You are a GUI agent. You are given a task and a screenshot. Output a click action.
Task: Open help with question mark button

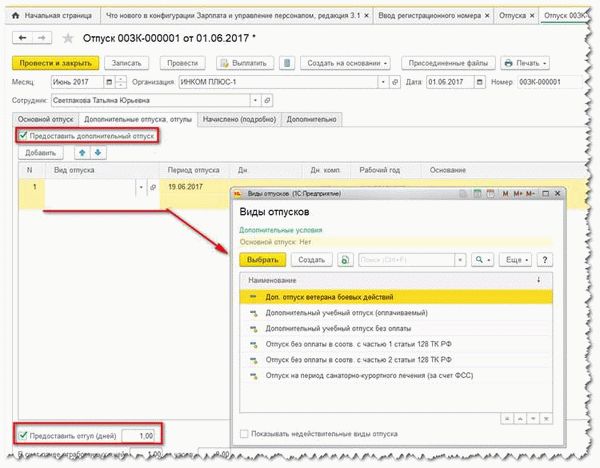click(x=545, y=260)
